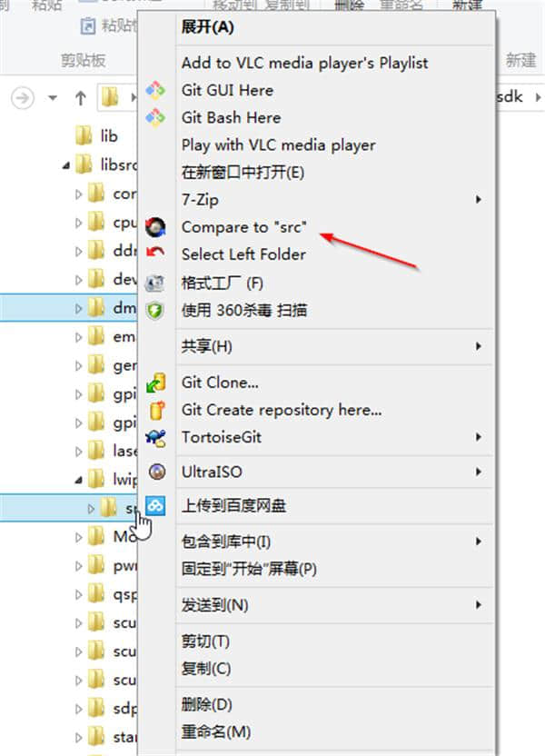
Task: Click the Format Factory icon
Action: coord(154,283)
